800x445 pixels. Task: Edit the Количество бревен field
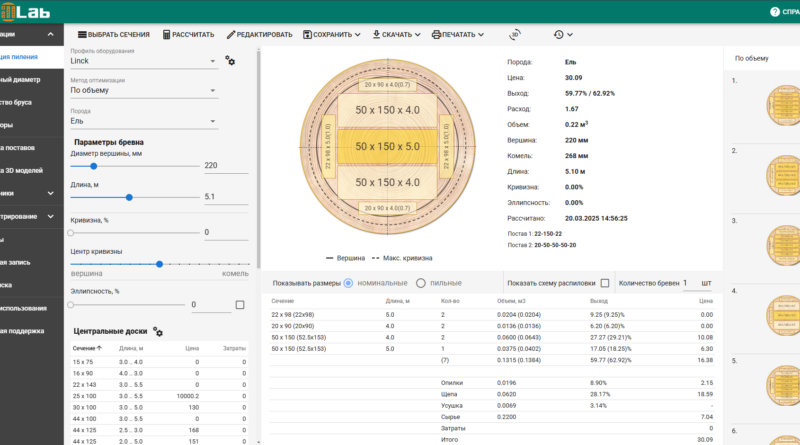coord(697,283)
